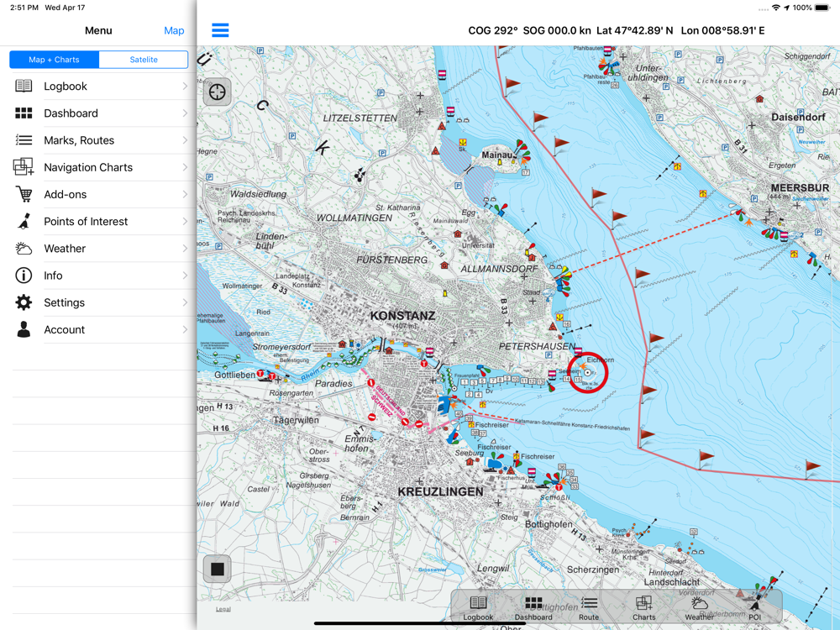840x630 pixels.
Task: Open POI in bottom toolbar
Action: point(754,608)
